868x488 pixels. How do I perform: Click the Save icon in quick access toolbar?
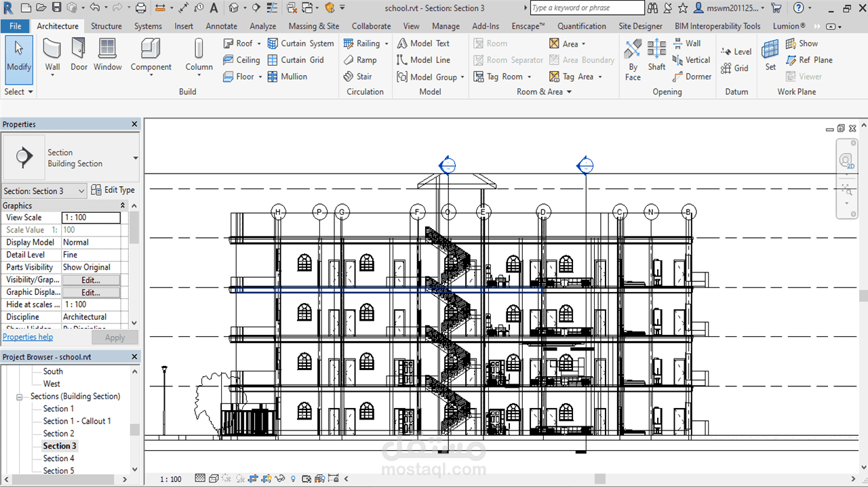[56, 8]
